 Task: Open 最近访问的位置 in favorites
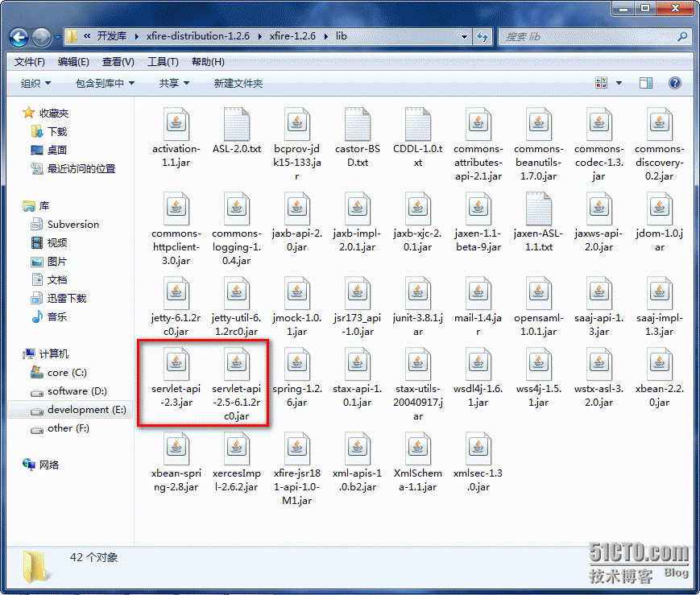click(x=73, y=169)
